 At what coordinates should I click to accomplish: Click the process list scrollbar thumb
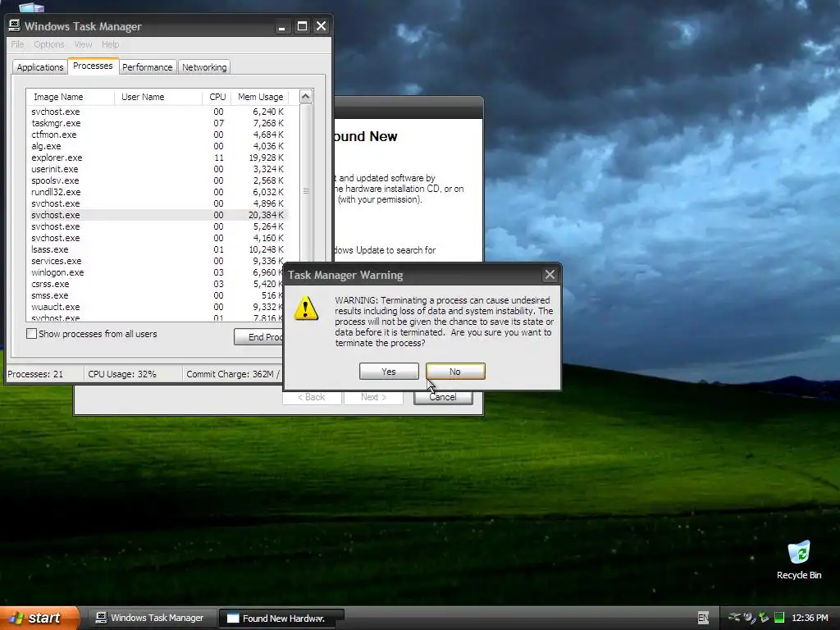point(305,190)
